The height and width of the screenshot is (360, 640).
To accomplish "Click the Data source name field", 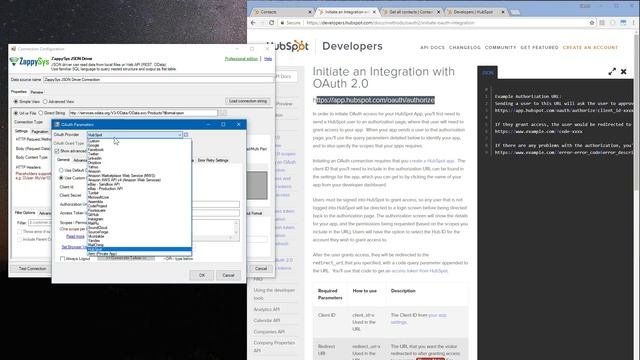I will click(158, 80).
